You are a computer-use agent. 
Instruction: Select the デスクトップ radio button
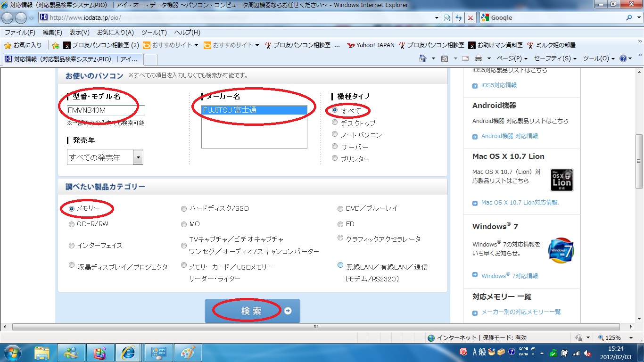tap(335, 123)
